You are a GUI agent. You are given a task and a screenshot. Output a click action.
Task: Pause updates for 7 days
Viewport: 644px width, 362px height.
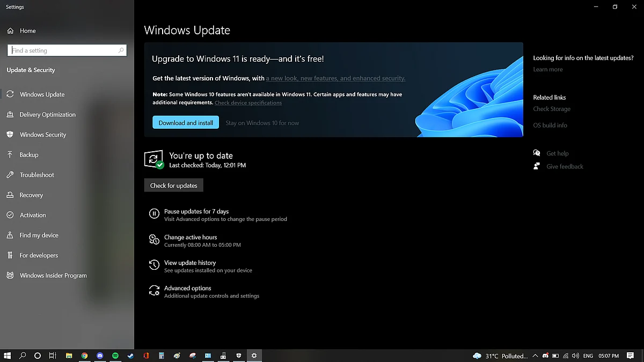pyautogui.click(x=196, y=212)
